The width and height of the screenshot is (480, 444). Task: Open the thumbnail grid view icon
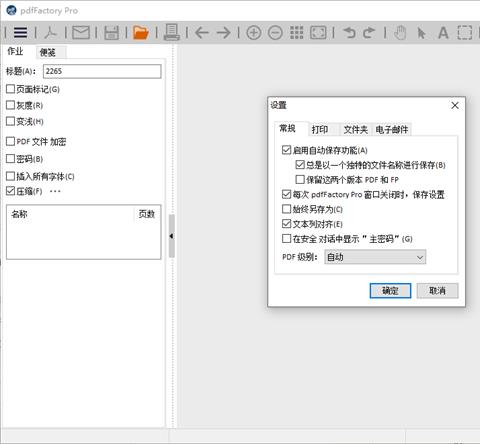point(297,33)
